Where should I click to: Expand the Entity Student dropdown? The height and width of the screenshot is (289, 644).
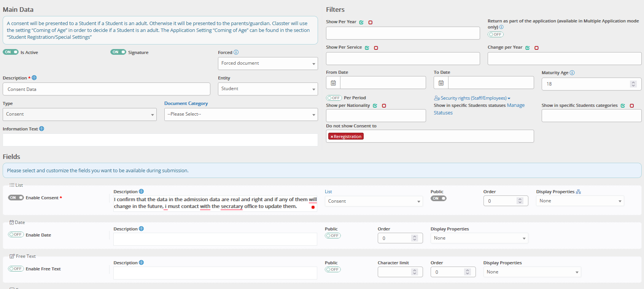268,89
